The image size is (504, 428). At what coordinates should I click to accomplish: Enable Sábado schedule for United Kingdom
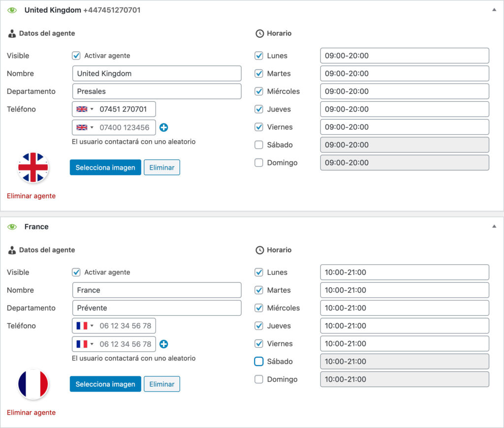(259, 145)
